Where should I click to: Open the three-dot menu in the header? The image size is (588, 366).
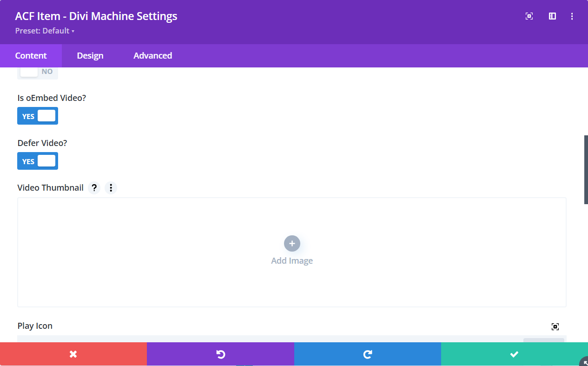[572, 16]
